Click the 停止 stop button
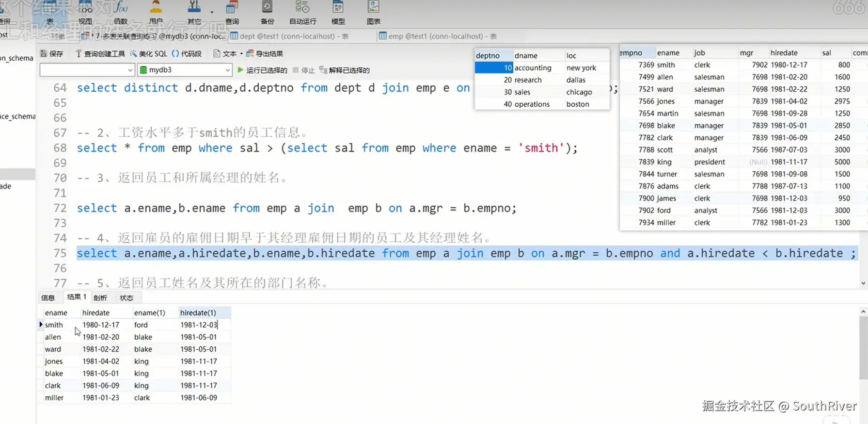The height and width of the screenshot is (424, 868). 304,70
